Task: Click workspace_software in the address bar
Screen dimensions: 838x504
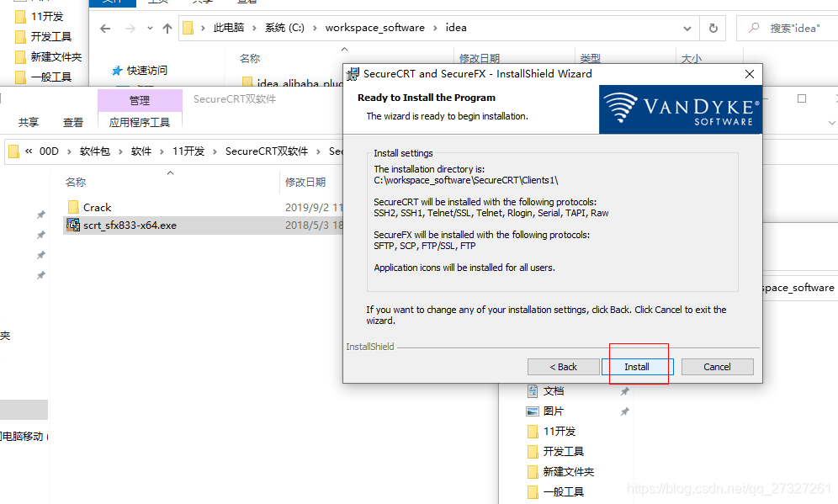Action: tap(374, 28)
